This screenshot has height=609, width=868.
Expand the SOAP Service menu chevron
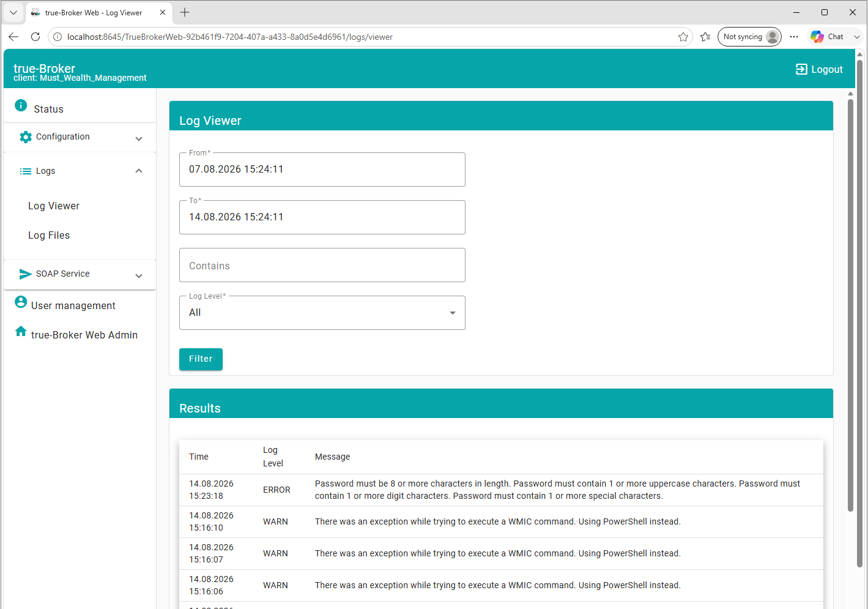coord(139,276)
